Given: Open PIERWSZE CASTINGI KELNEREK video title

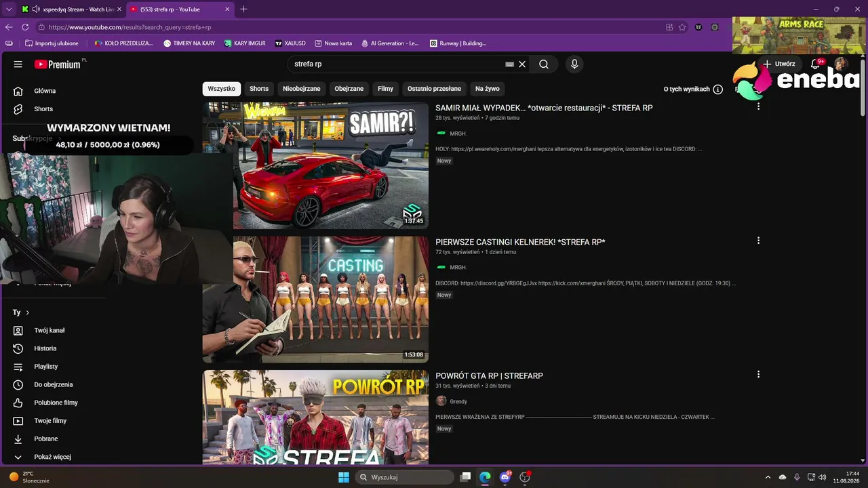Looking at the screenshot, I should point(520,242).
